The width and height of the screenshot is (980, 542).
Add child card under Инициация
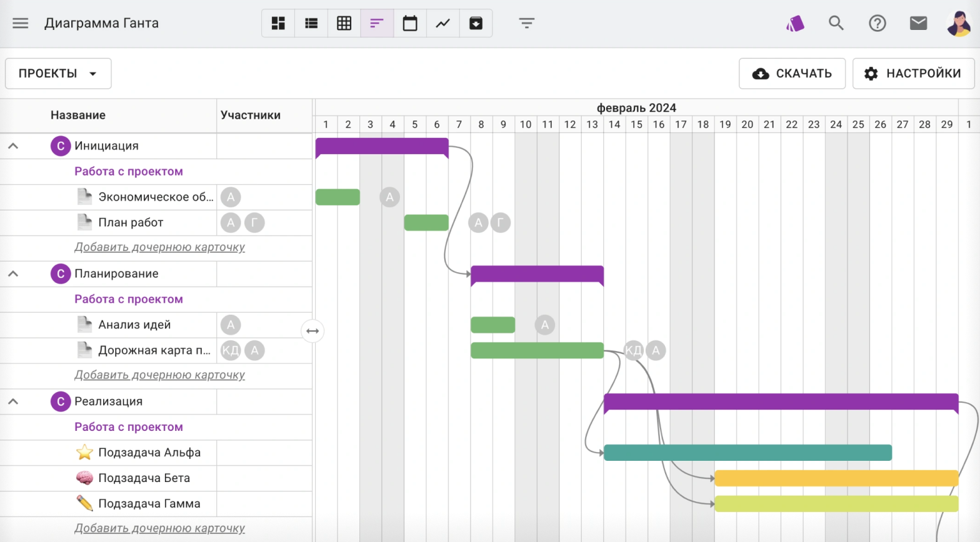click(x=159, y=247)
